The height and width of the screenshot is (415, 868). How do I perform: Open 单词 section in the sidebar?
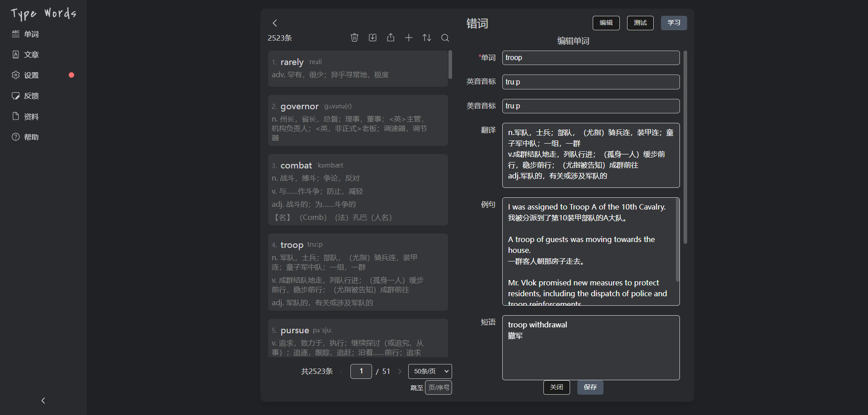(x=31, y=34)
